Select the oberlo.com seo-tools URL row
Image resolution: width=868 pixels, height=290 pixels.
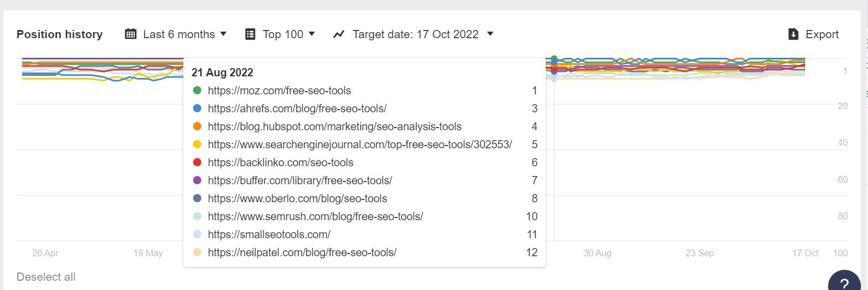pyautogui.click(x=297, y=198)
